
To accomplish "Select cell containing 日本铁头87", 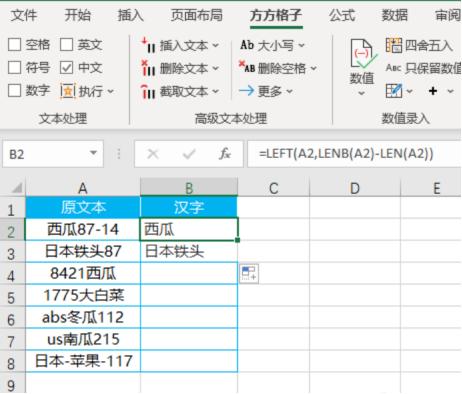I will [83, 251].
